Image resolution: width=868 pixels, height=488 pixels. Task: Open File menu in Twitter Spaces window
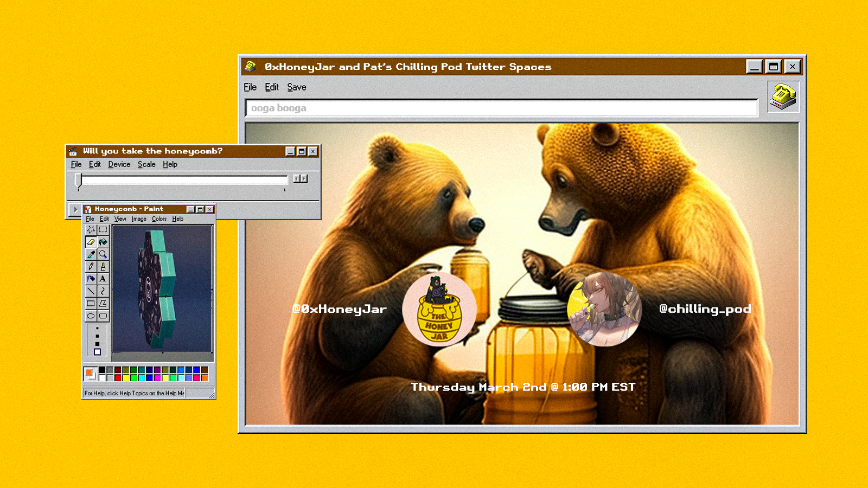250,87
